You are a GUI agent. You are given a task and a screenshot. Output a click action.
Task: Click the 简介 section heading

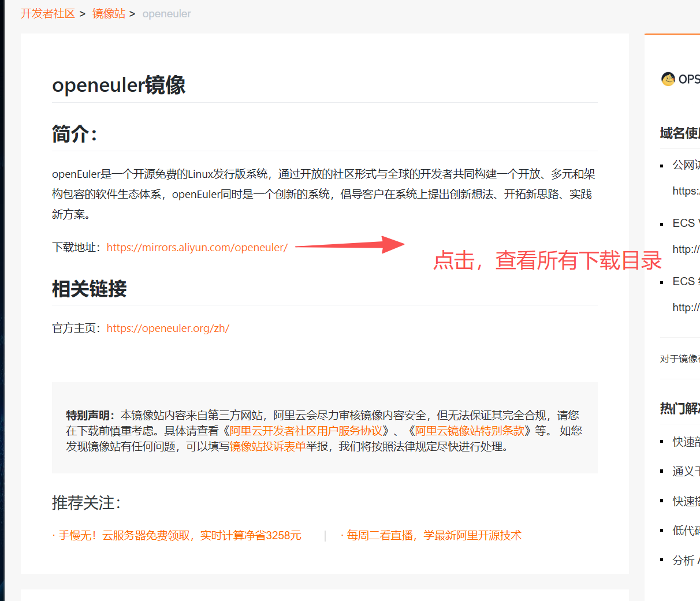pyautogui.click(x=75, y=134)
